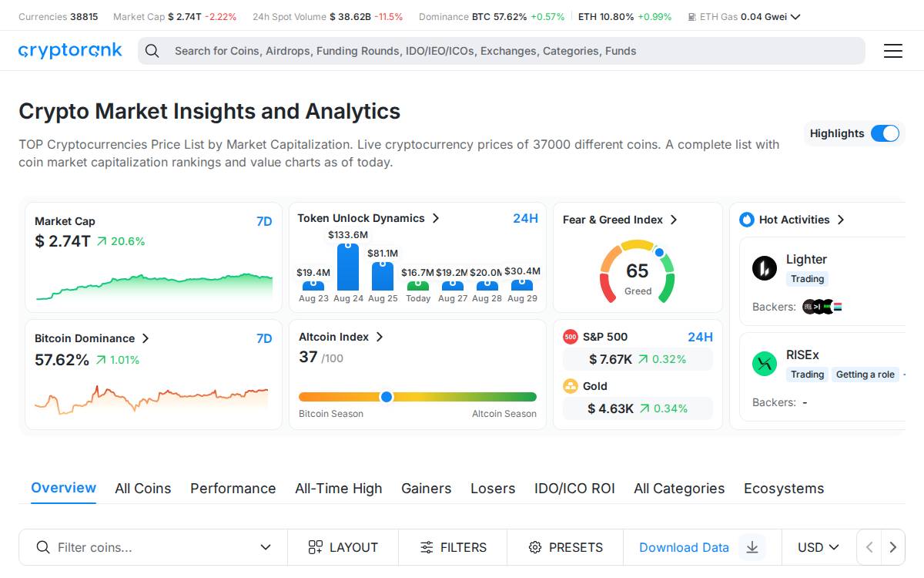Select the Overview tab
Screen dimensions: 924x578
63,488
